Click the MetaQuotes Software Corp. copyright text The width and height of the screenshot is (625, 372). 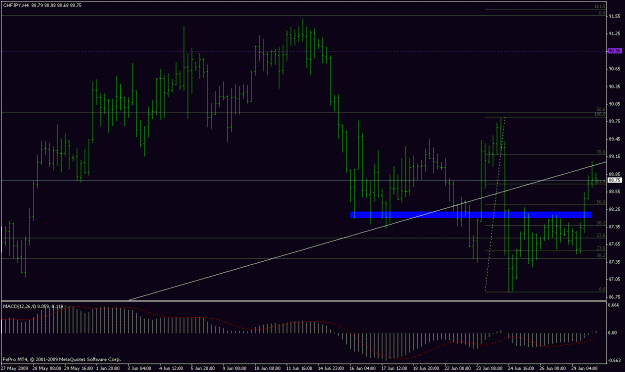click(x=62, y=359)
